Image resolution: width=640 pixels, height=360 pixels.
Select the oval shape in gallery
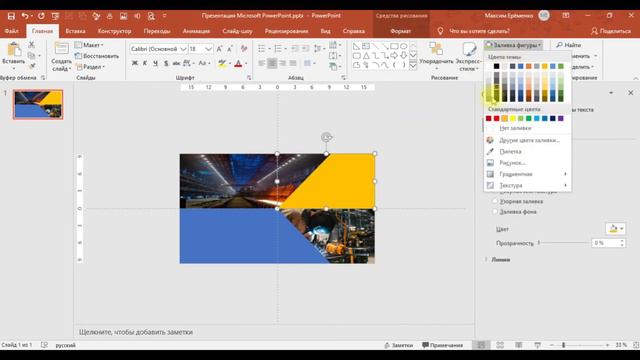pyautogui.click(x=404, y=46)
